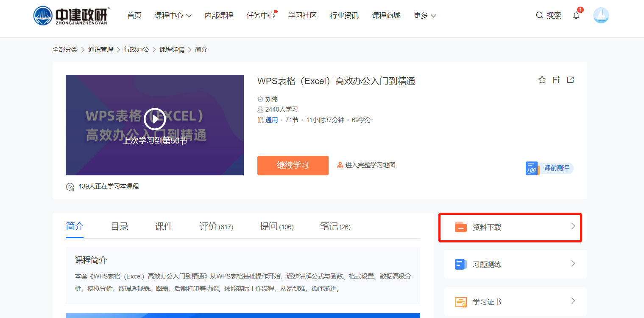Open 任务中心 menu item

tap(261, 15)
